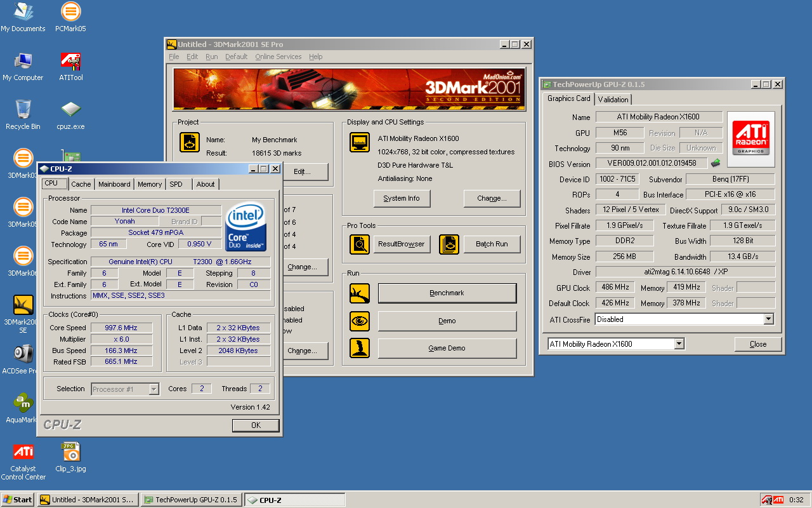Click BIOS Version field in GPU-Z
Viewport: 812px width, 508px height.
[x=651, y=164]
